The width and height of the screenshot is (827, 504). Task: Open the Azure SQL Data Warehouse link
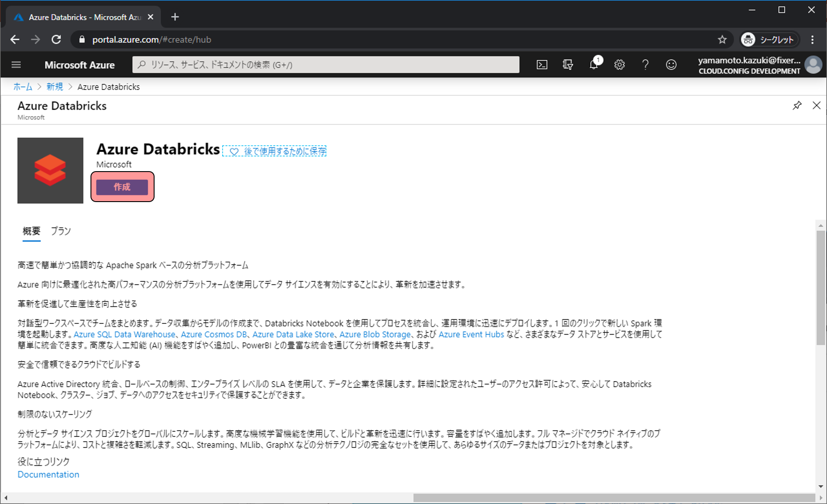pos(124,335)
